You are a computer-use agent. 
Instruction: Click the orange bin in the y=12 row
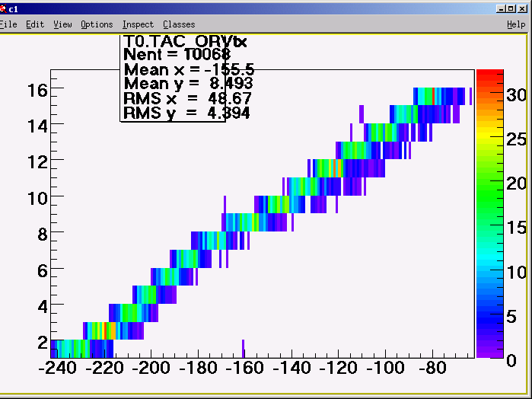click(x=336, y=168)
